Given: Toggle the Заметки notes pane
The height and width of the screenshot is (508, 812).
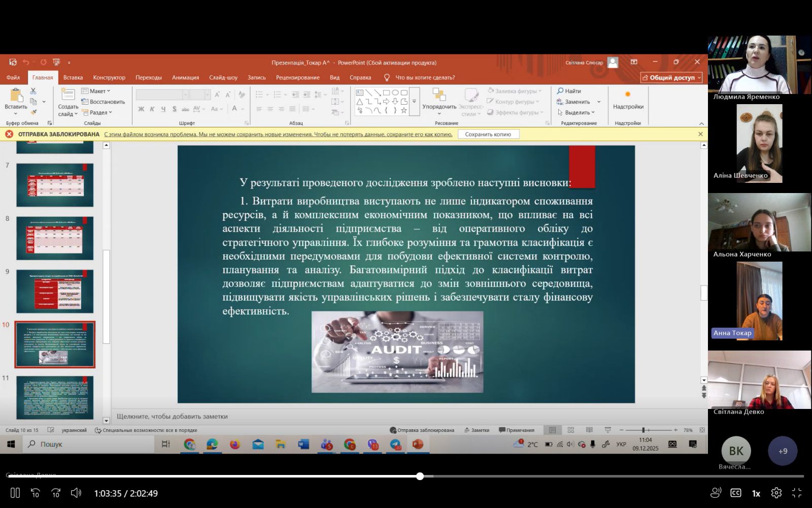Looking at the screenshot, I should tap(476, 430).
